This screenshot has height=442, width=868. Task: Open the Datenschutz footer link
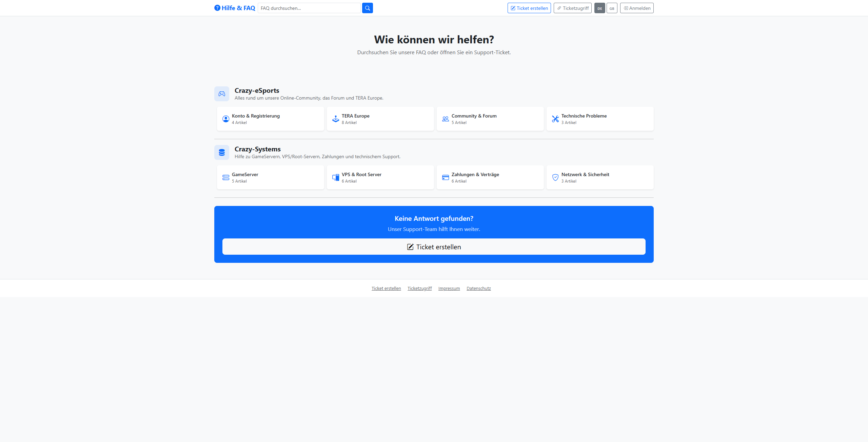point(479,289)
